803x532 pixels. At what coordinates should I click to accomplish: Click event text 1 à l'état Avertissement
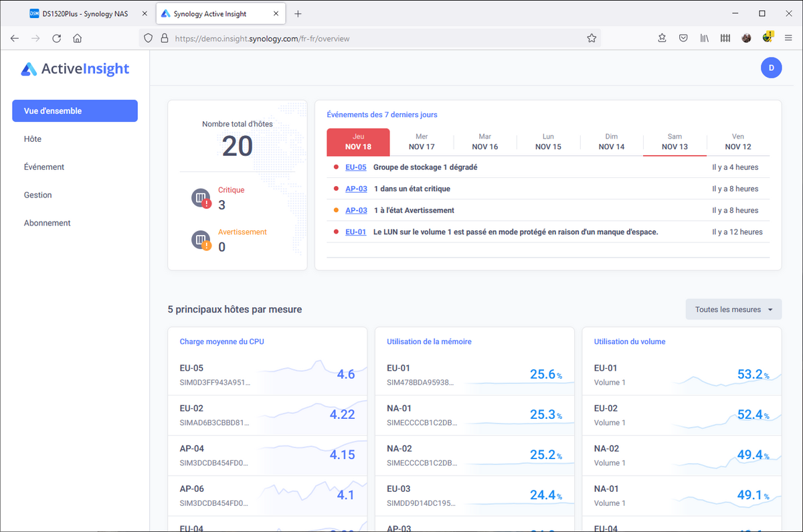pos(414,210)
